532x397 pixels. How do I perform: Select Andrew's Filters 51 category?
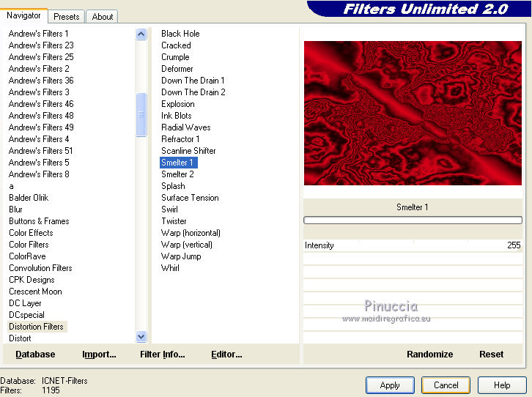tap(41, 151)
